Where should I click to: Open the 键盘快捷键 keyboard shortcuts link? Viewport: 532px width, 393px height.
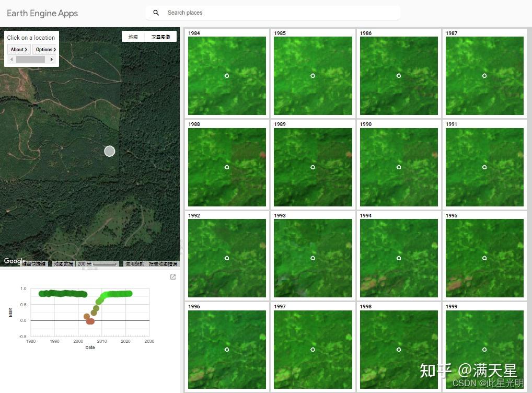point(34,263)
